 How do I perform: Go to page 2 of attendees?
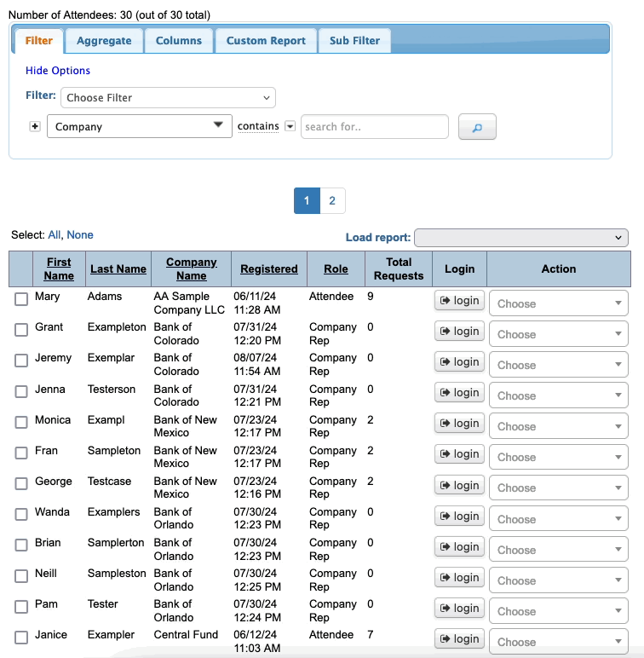[332, 201]
